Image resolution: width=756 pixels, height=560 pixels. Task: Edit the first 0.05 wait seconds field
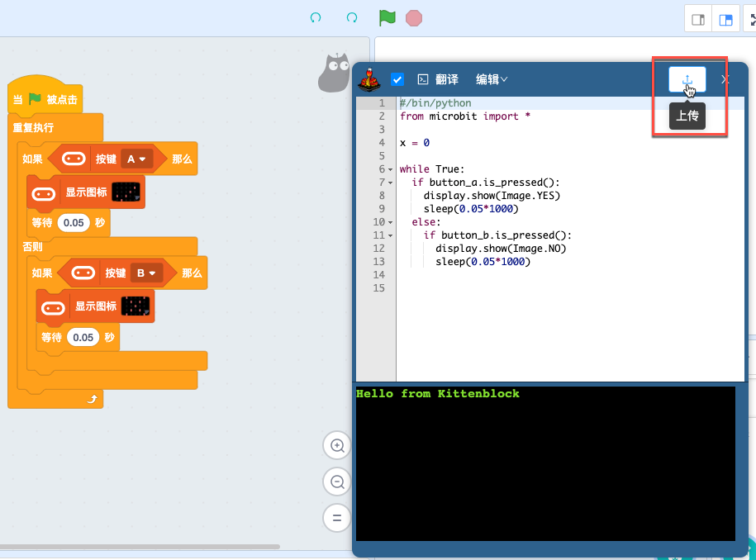[74, 223]
